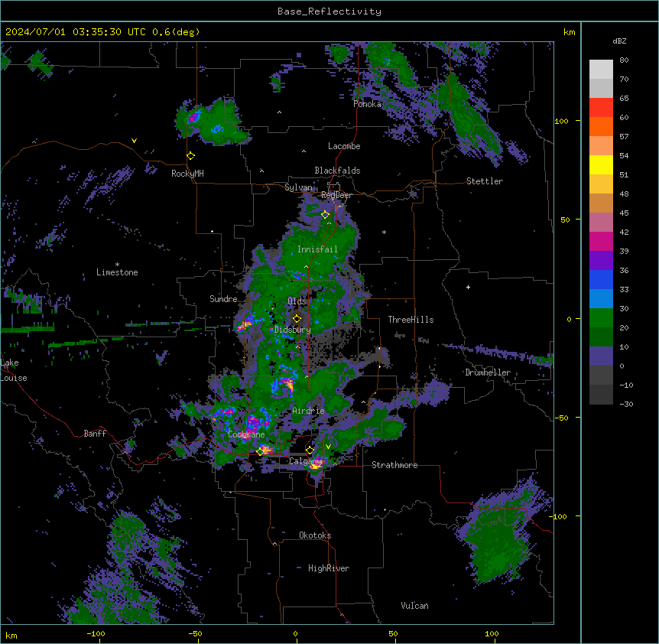The width and height of the screenshot is (659, 644).
Task: Click the Didsbury town label
Action: pyautogui.click(x=293, y=330)
